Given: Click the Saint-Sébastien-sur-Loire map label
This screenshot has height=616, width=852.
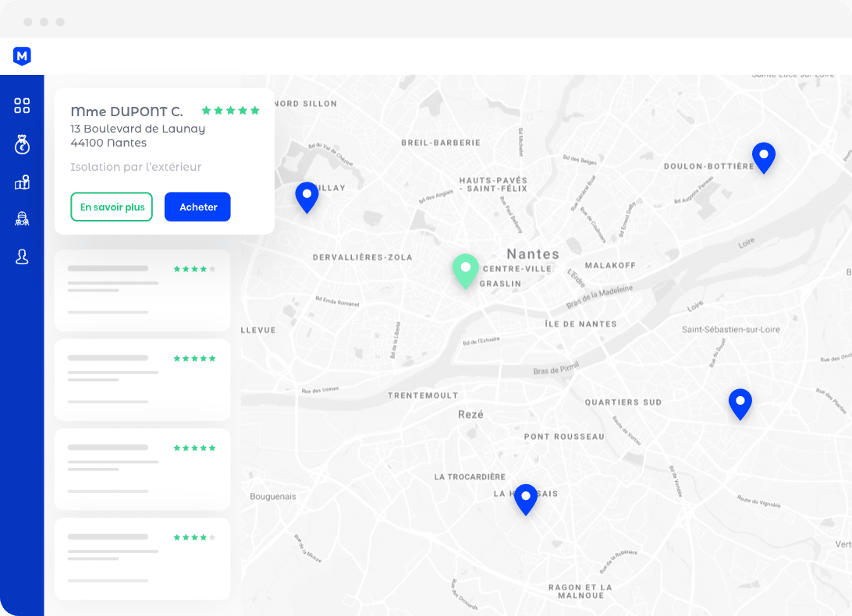Looking at the screenshot, I should 731,330.
